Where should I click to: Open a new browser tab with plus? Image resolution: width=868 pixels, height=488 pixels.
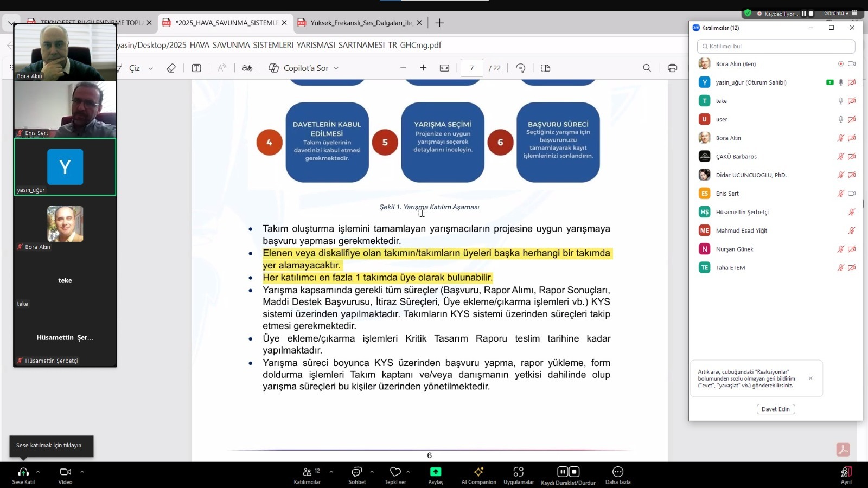(x=439, y=23)
